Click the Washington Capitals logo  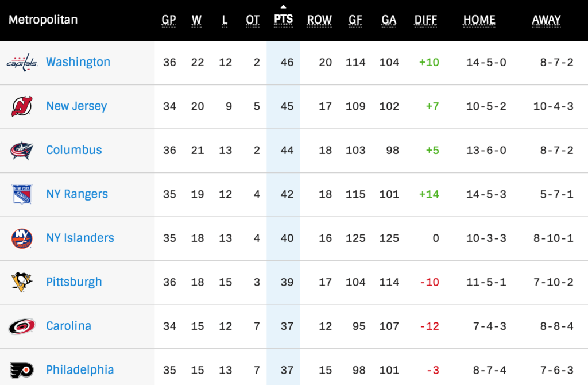(22, 62)
